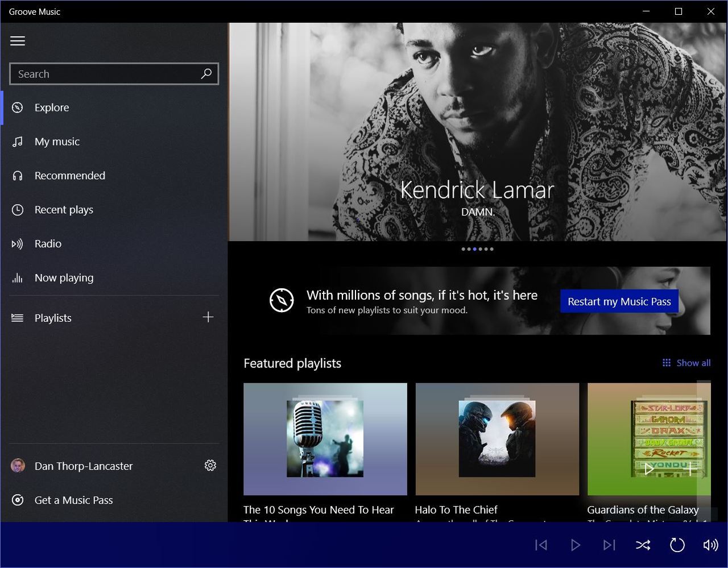The width and height of the screenshot is (728, 568).
Task: Click the Recommended headphones icon
Action: pyautogui.click(x=18, y=176)
